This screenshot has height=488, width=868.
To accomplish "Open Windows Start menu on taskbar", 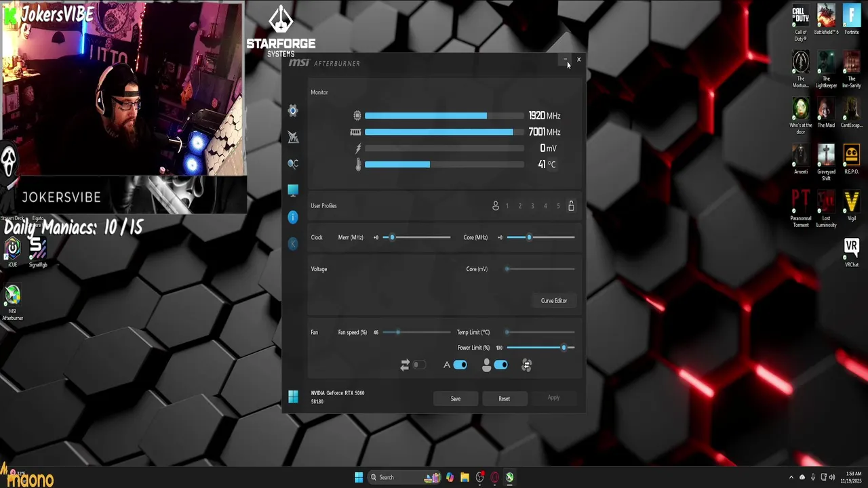I will click(x=359, y=477).
